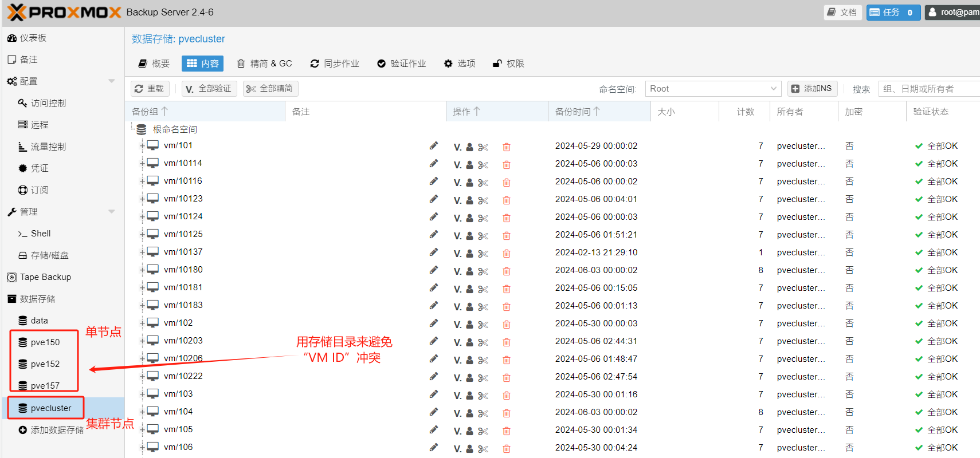Click root namespace database icon

point(142,129)
